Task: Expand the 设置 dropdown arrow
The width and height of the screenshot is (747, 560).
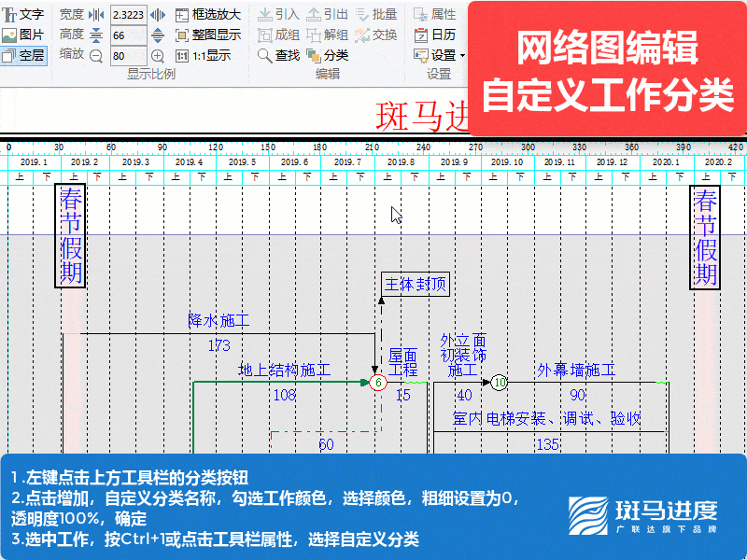Action: click(462, 56)
